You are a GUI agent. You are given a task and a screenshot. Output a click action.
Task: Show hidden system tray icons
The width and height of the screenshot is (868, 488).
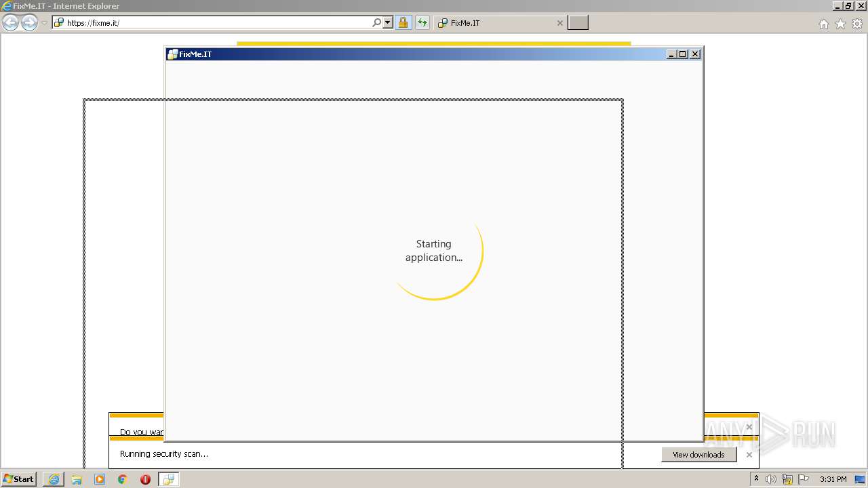(756, 479)
